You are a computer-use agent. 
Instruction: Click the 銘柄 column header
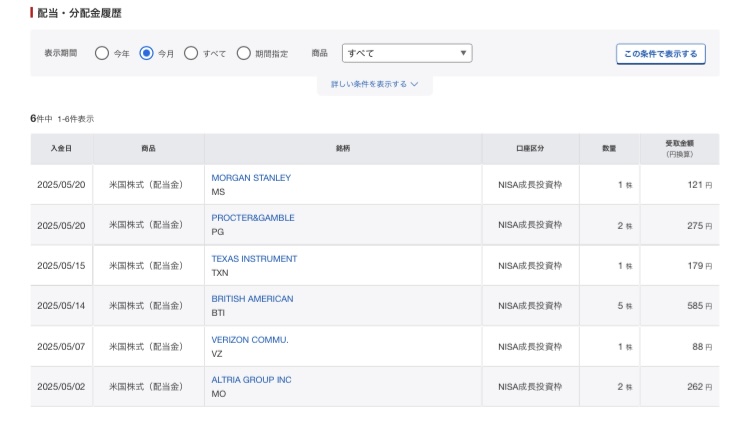pos(343,148)
